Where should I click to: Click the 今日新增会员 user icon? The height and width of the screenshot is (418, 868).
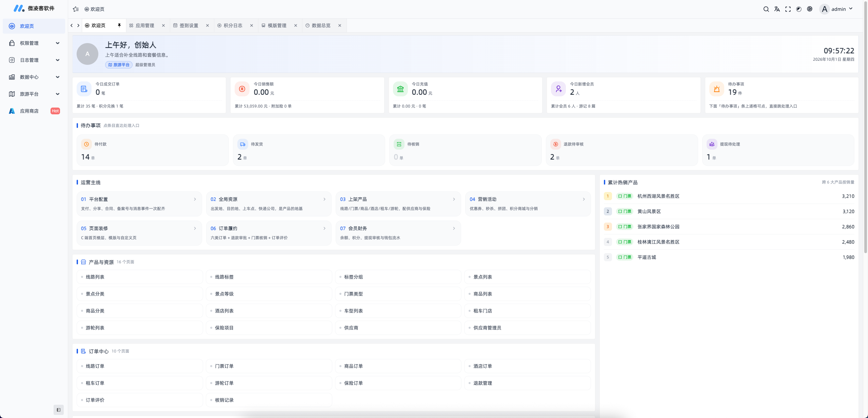pyautogui.click(x=558, y=89)
